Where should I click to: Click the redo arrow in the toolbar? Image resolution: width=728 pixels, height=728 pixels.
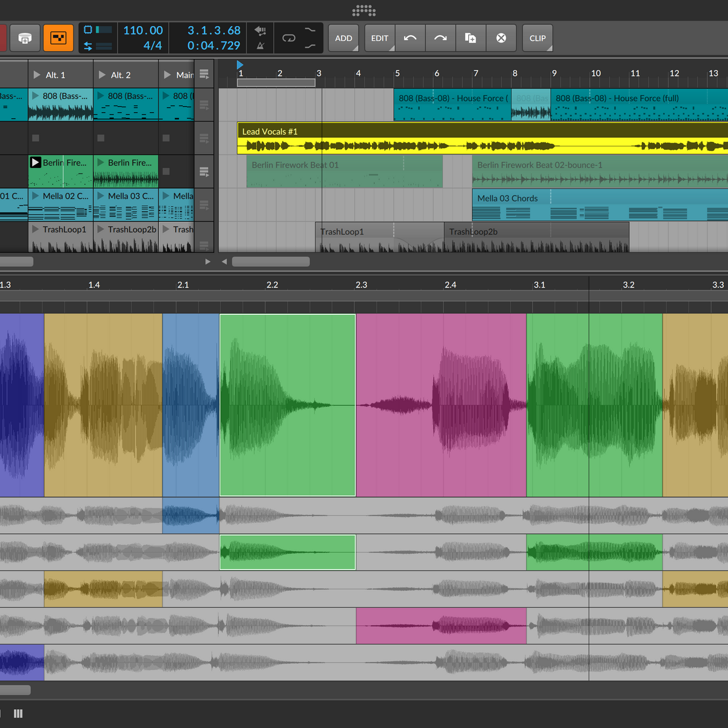[x=440, y=38]
